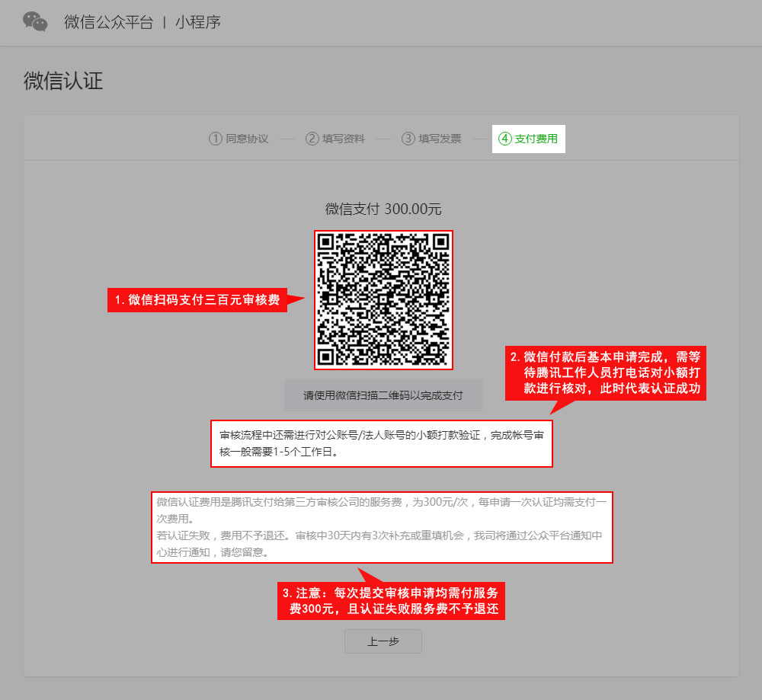
Task: Click the red 注意 callout about 服务费
Action: 392,601
